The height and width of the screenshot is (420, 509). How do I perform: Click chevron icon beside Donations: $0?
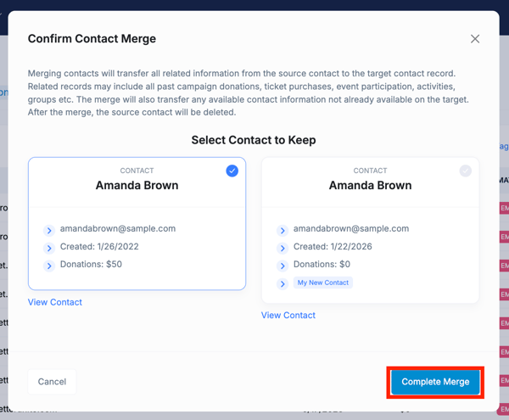282,266
